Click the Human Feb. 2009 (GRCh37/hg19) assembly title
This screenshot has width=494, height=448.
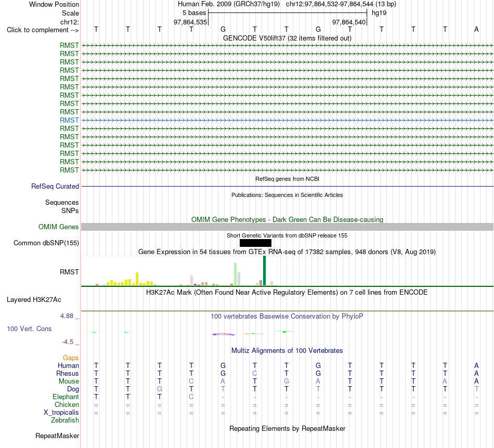click(x=229, y=4)
